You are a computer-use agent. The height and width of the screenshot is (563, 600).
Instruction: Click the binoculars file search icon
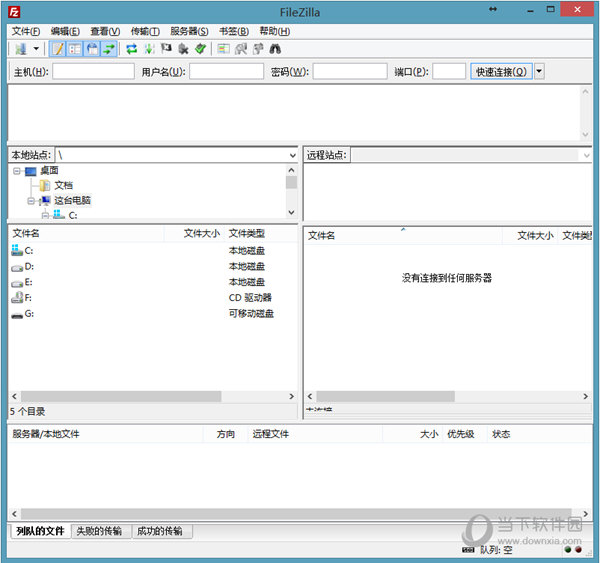pos(275,49)
